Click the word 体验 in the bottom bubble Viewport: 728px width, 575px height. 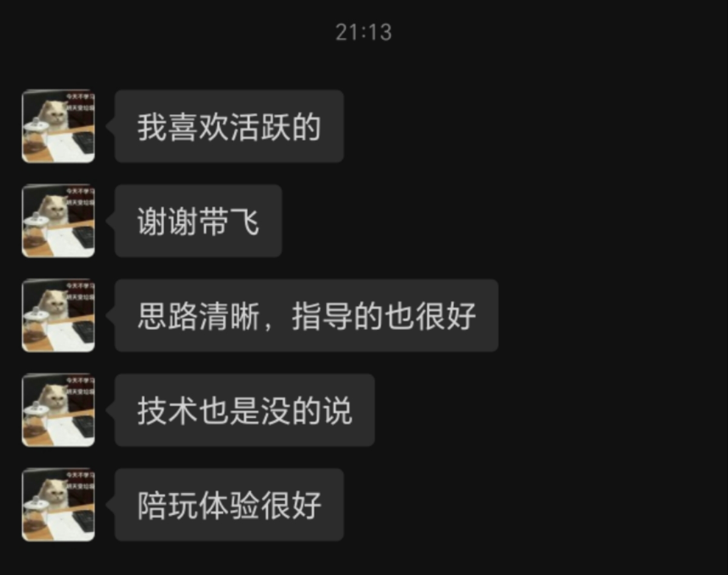tap(229, 506)
